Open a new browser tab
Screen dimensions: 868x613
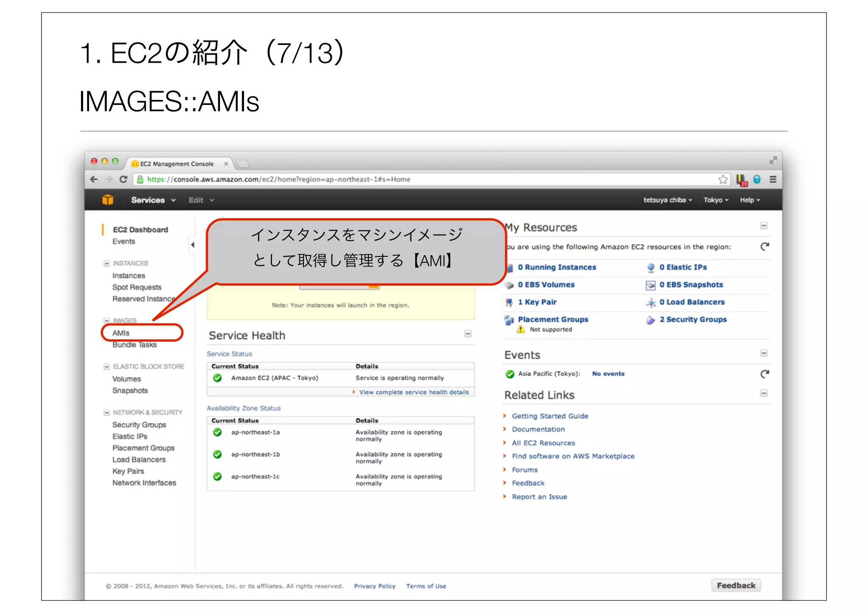242,164
